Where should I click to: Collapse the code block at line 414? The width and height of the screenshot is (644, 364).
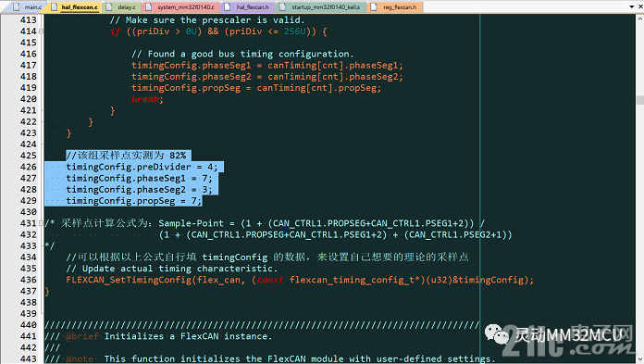(x=41, y=31)
